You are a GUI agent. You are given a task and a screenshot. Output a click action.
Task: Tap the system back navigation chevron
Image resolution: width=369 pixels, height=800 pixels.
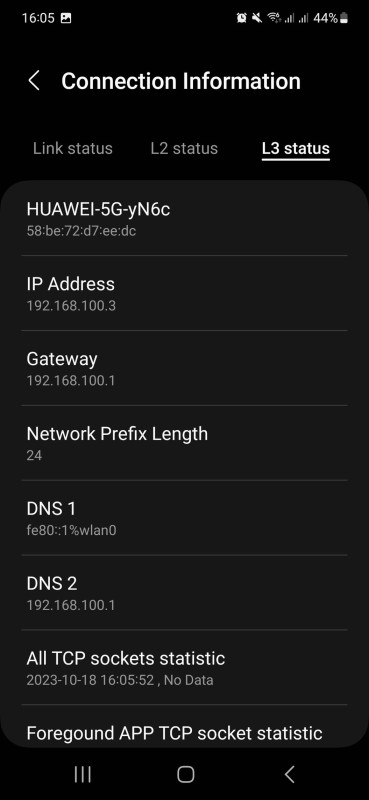click(289, 774)
